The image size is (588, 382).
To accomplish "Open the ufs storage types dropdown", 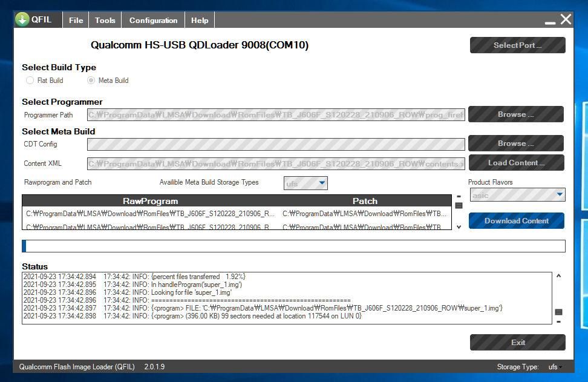I will pos(305,183).
